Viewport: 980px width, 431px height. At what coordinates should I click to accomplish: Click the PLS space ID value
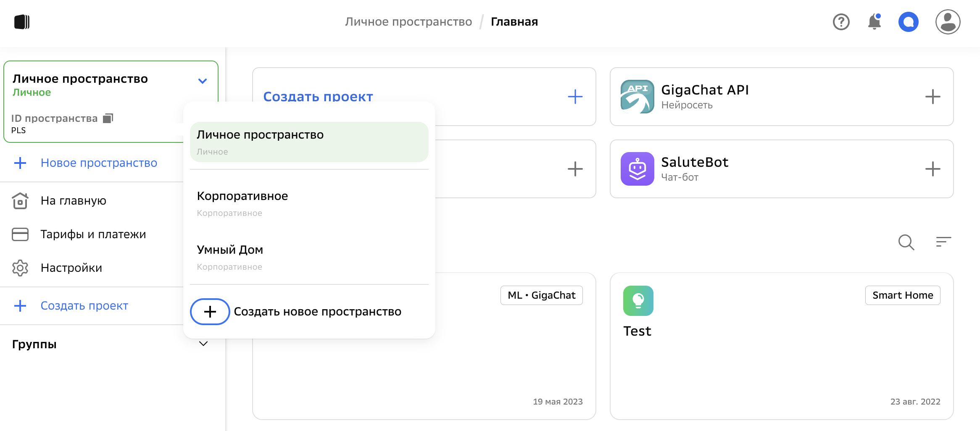coord(18,130)
